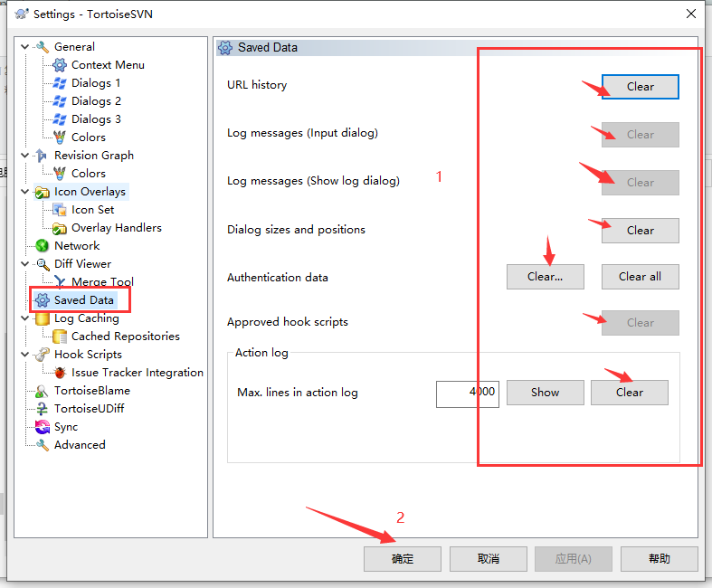The image size is (712, 588).
Task: Select Context Menu settings page
Action: click(108, 65)
